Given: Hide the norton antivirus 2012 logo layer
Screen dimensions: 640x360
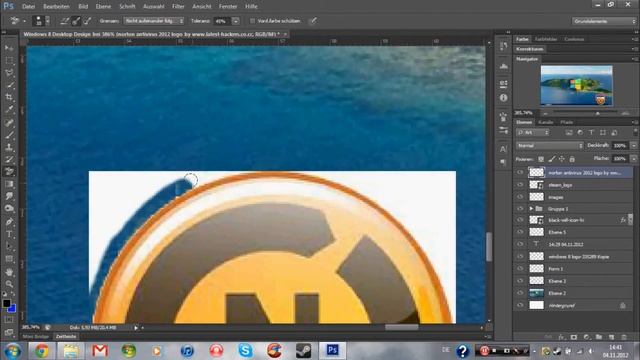Looking at the screenshot, I should (x=520, y=173).
